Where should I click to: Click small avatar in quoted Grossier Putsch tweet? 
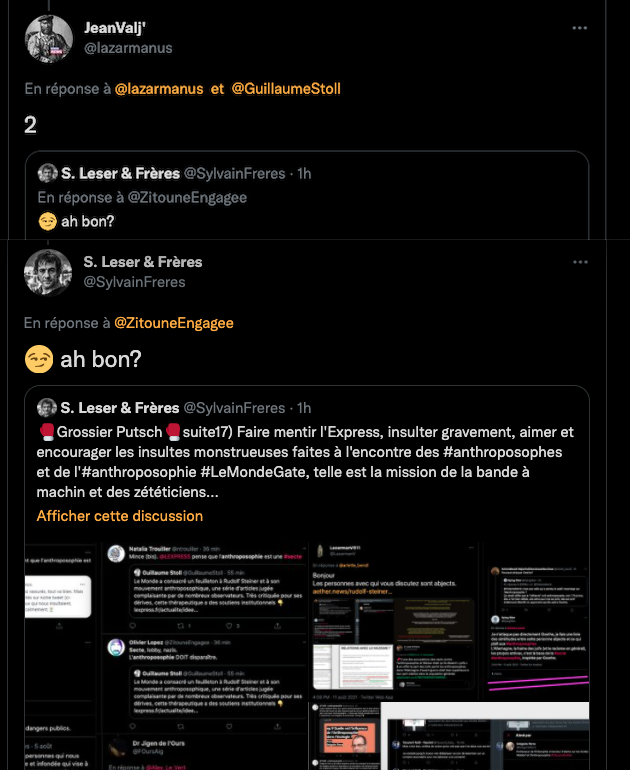pos(46,408)
